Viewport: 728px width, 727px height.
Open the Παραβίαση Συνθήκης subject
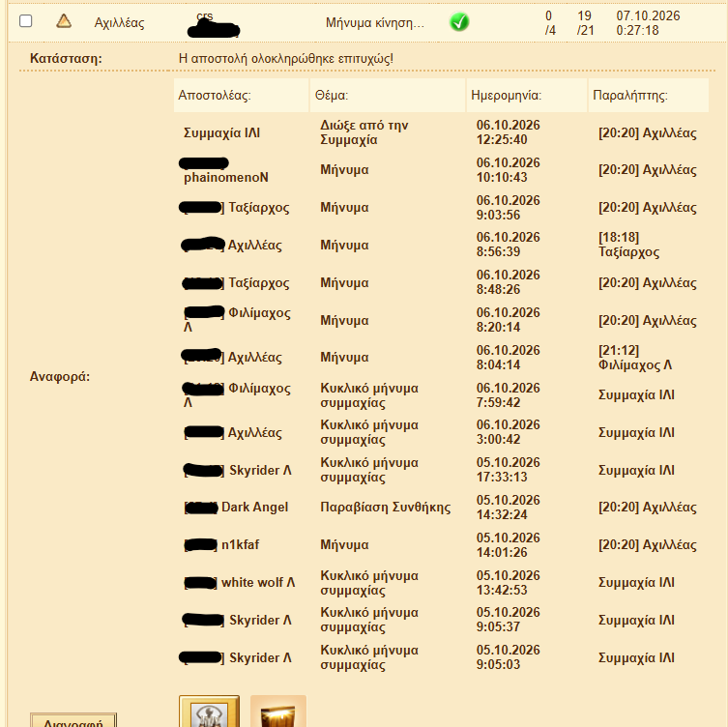385,508
